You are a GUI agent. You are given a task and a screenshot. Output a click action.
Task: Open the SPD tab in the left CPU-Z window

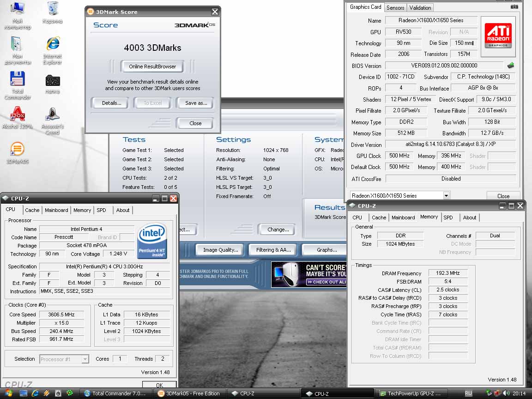click(x=101, y=210)
